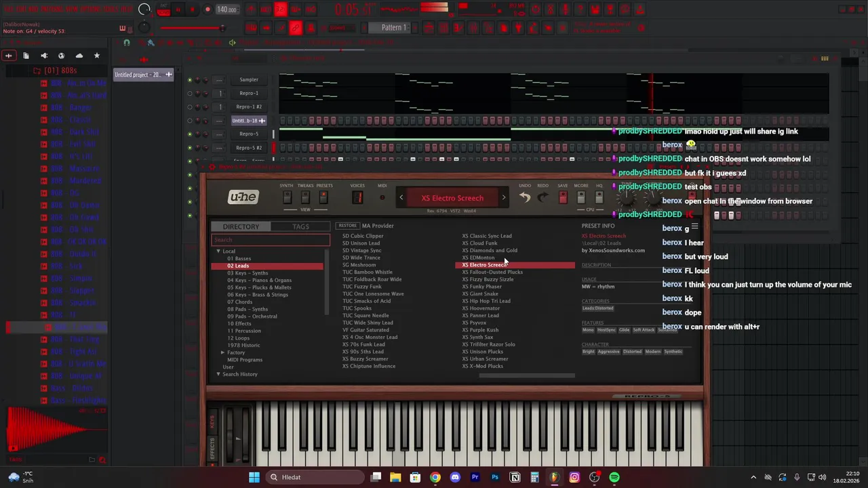
Task: Select the 07 Chords folder
Action: click(x=239, y=302)
